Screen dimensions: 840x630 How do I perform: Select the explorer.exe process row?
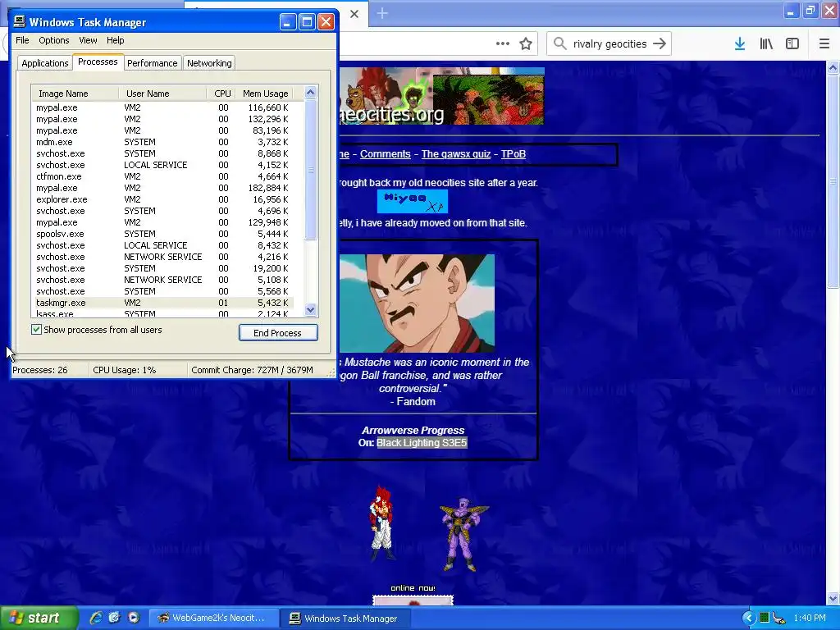click(162, 199)
